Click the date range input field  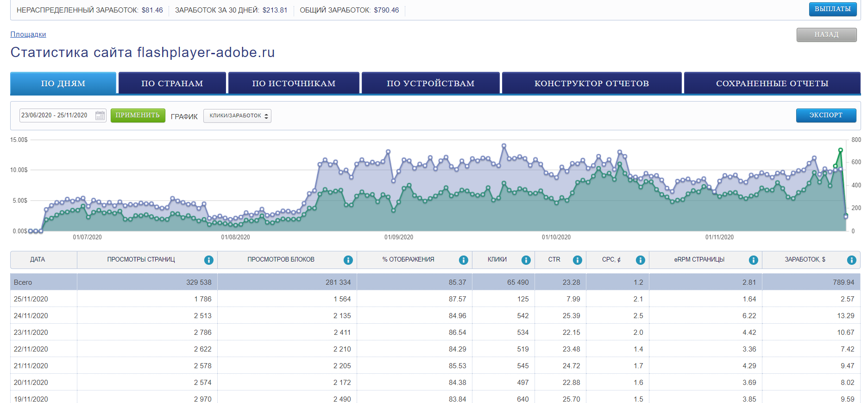click(x=56, y=115)
